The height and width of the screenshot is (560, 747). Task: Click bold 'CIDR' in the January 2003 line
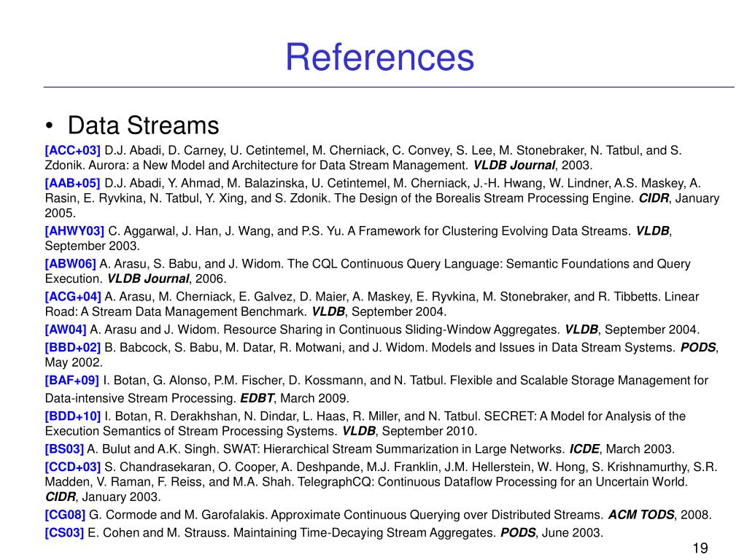60,497
